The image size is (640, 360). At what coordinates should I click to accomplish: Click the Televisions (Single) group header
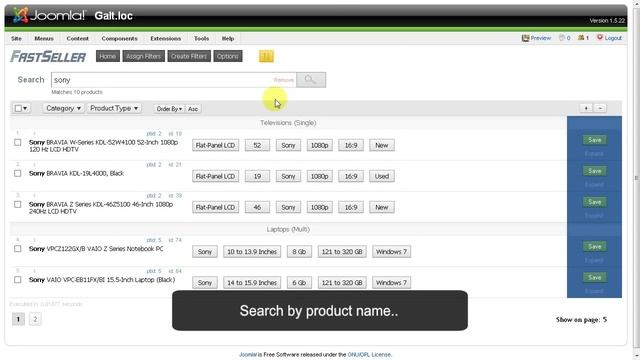[x=288, y=123]
